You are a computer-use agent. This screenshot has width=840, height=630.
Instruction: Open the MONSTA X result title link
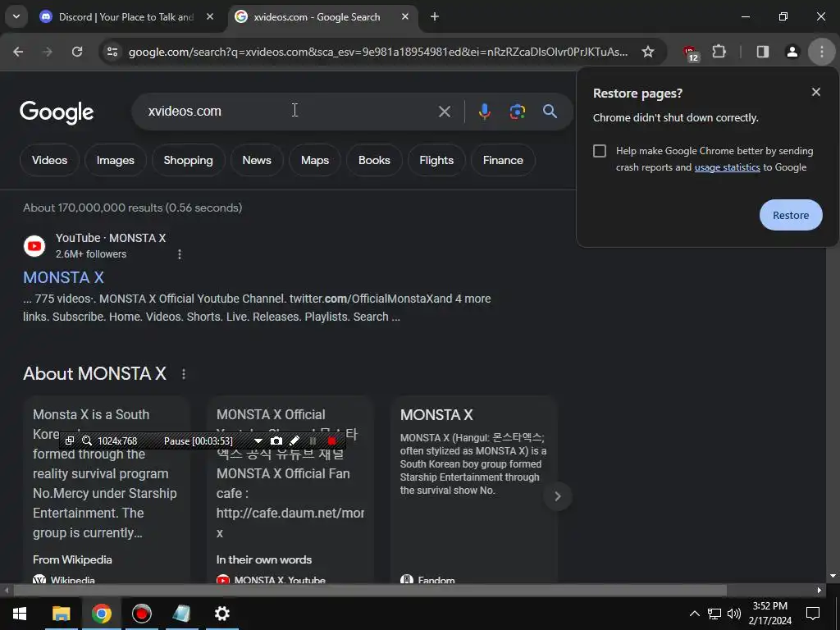(x=63, y=277)
